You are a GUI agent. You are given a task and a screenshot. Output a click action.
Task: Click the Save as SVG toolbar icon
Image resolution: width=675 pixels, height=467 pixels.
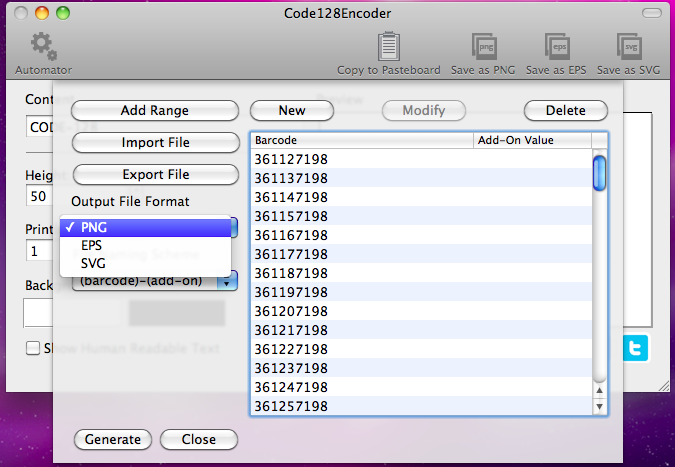629,46
